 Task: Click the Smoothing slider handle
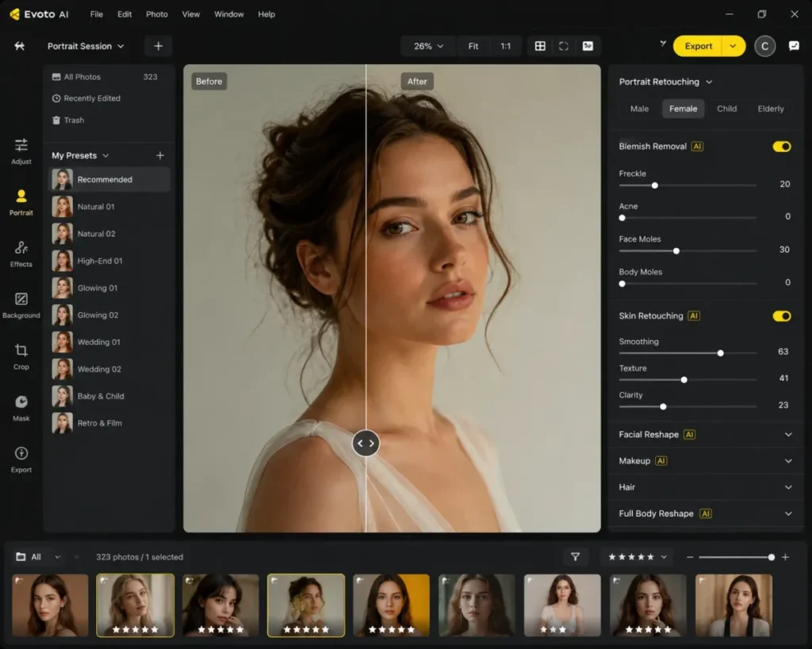coord(720,353)
